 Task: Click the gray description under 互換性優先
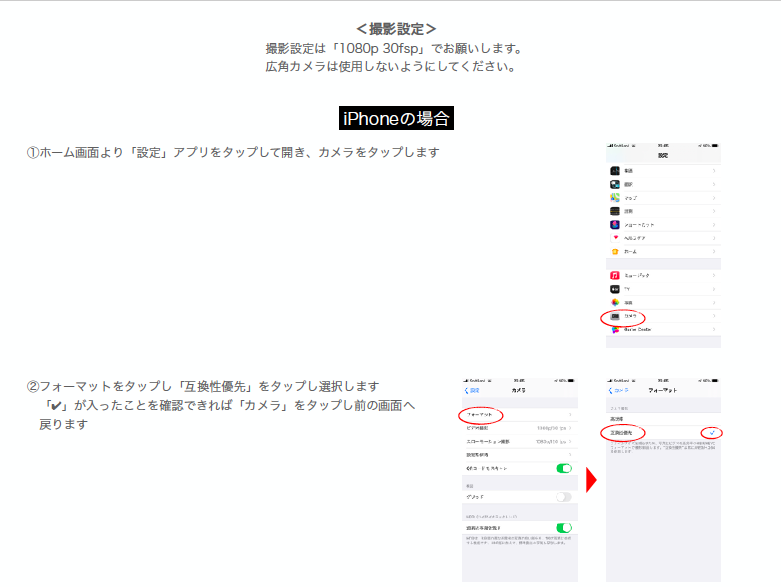pyautogui.click(x=663, y=447)
